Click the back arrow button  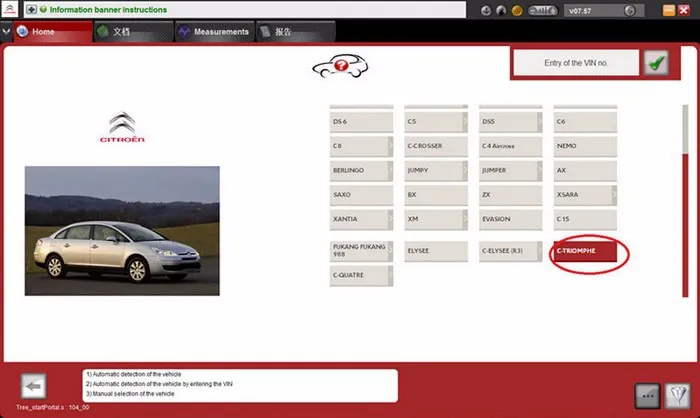click(x=33, y=386)
